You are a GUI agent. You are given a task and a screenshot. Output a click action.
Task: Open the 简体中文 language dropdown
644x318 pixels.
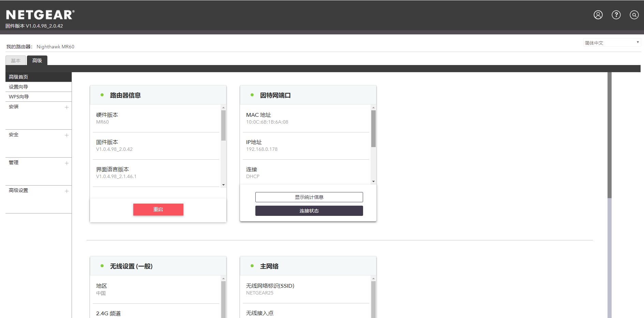612,43
